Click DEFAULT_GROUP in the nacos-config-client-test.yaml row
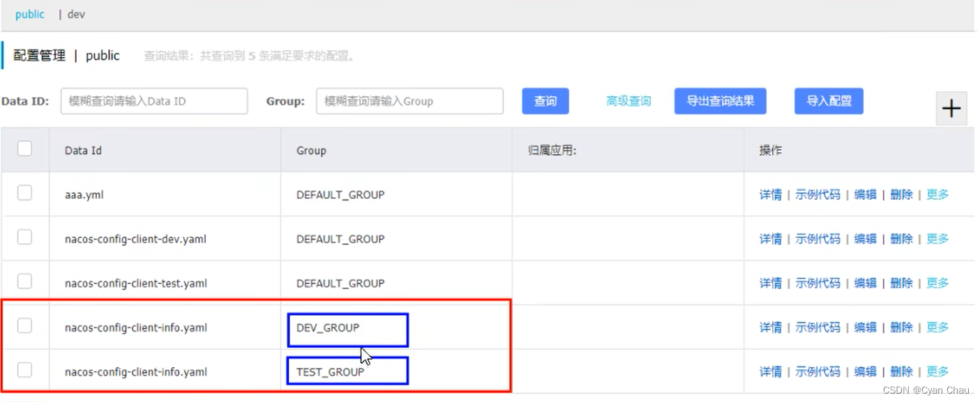The height and width of the screenshot is (402, 980). pos(340,283)
